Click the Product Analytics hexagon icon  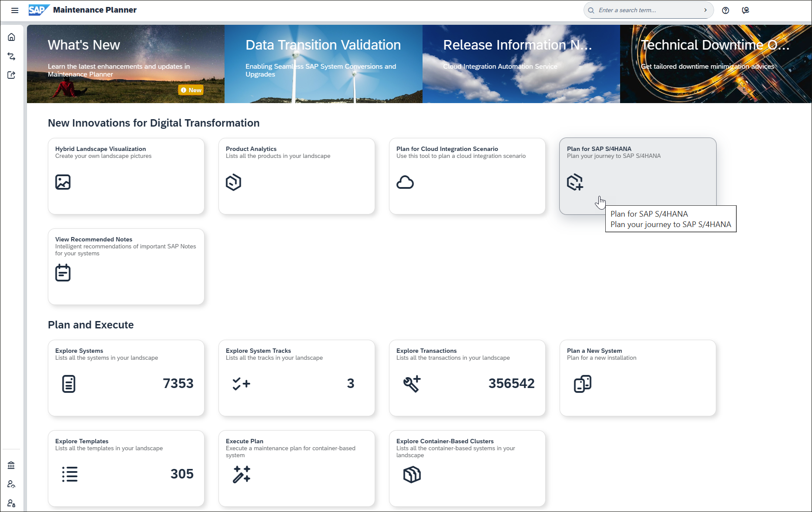tap(233, 182)
